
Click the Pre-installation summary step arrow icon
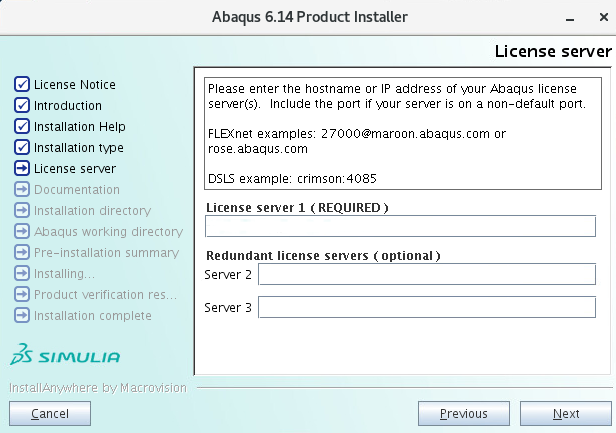(x=22, y=252)
